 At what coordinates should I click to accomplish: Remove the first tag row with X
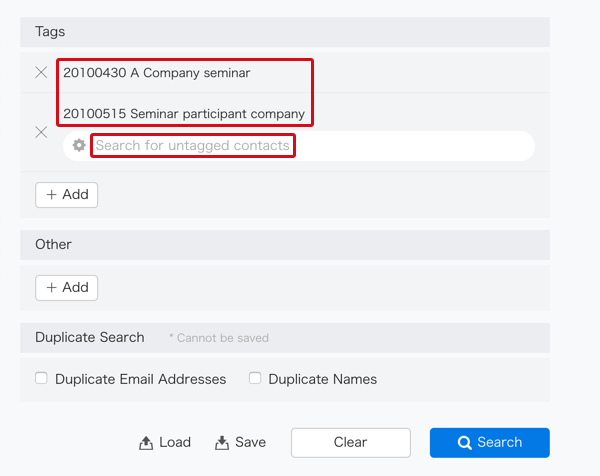tap(41, 72)
